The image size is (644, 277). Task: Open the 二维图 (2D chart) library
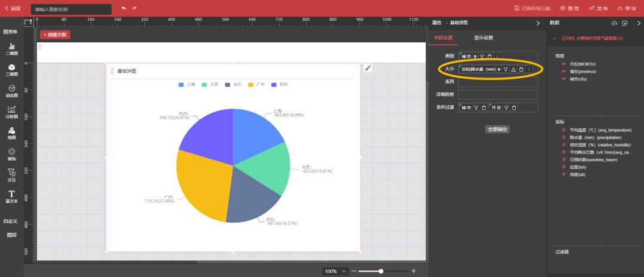11,49
